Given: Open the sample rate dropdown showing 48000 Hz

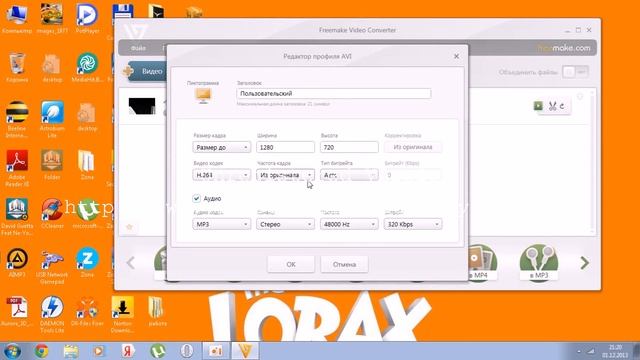Looking at the screenshot, I should [x=349, y=224].
